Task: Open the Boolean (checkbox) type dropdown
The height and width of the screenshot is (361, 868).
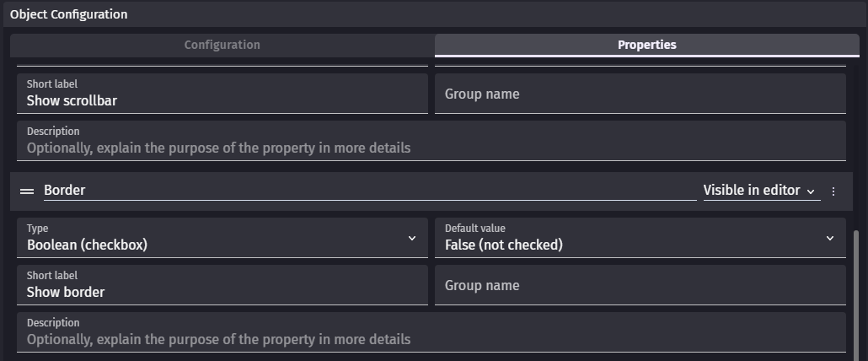Action: pos(222,238)
